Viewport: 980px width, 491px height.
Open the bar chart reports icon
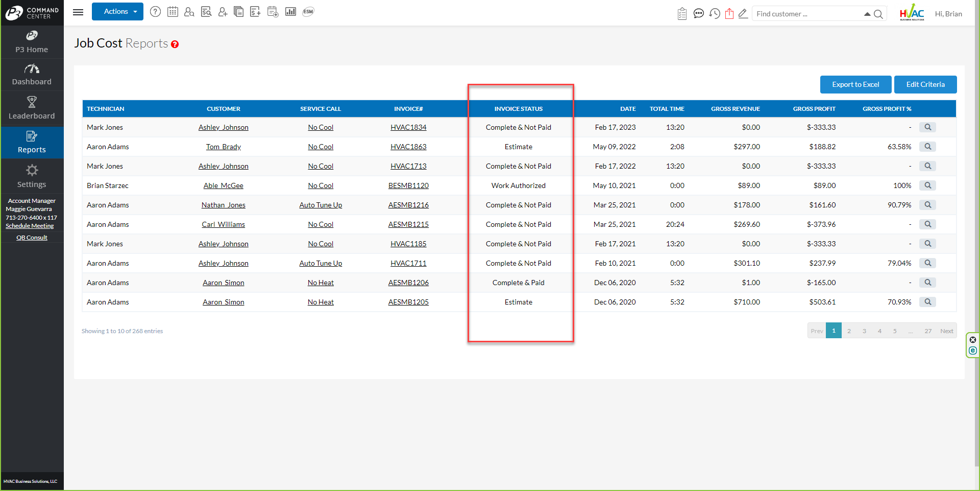[290, 11]
